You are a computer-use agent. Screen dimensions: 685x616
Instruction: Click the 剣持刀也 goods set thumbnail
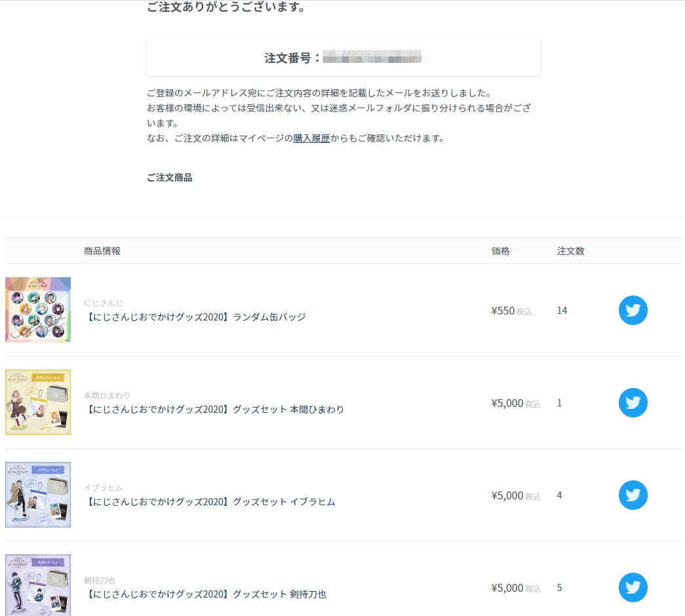[38, 585]
